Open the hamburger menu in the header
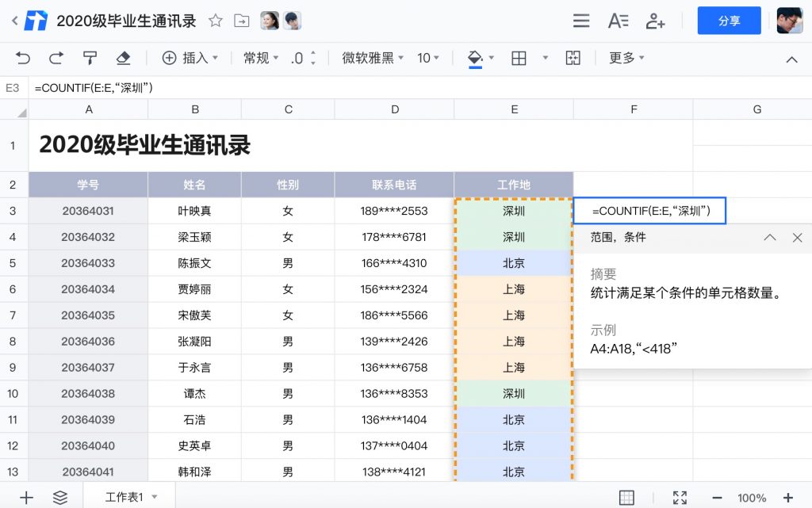Viewport: 812px width, 508px height. coord(581,21)
